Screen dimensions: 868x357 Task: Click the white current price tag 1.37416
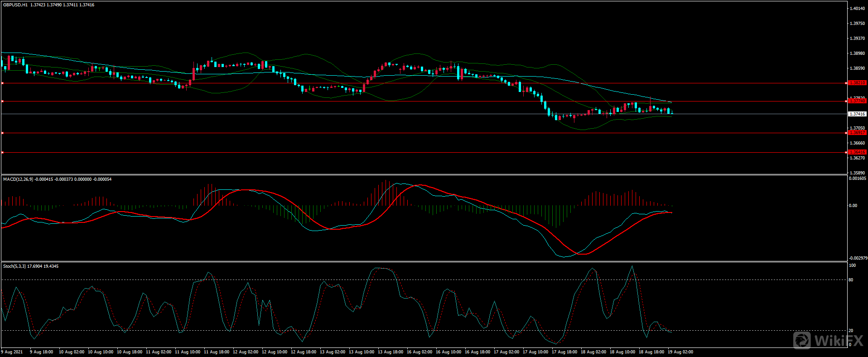[x=857, y=114]
